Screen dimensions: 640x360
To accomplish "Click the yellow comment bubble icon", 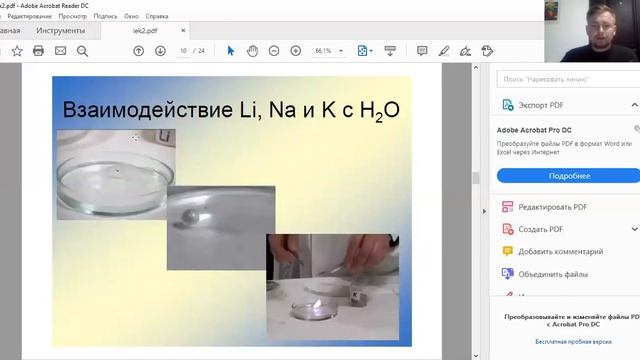I will 507,251.
